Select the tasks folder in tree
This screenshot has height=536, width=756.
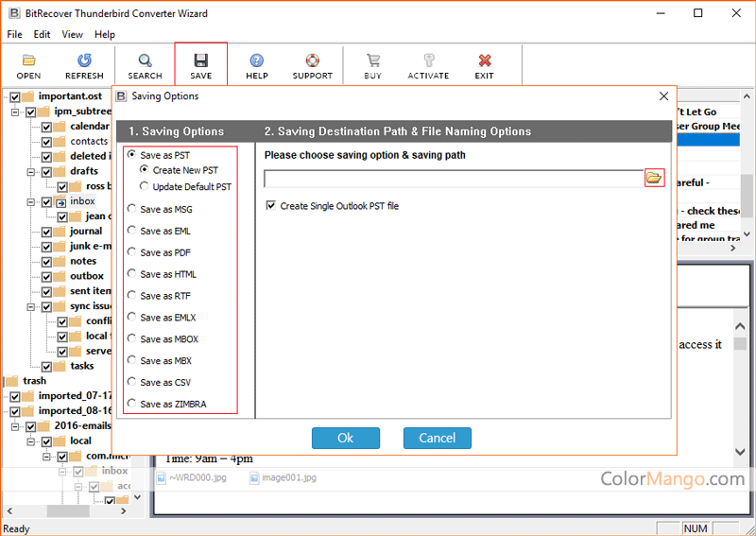click(x=82, y=366)
